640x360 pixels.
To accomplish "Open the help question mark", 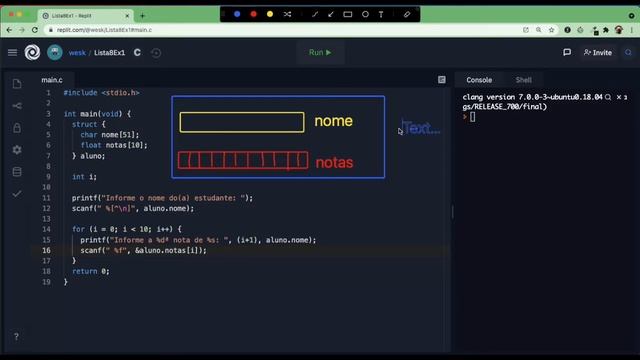I will (x=16, y=337).
